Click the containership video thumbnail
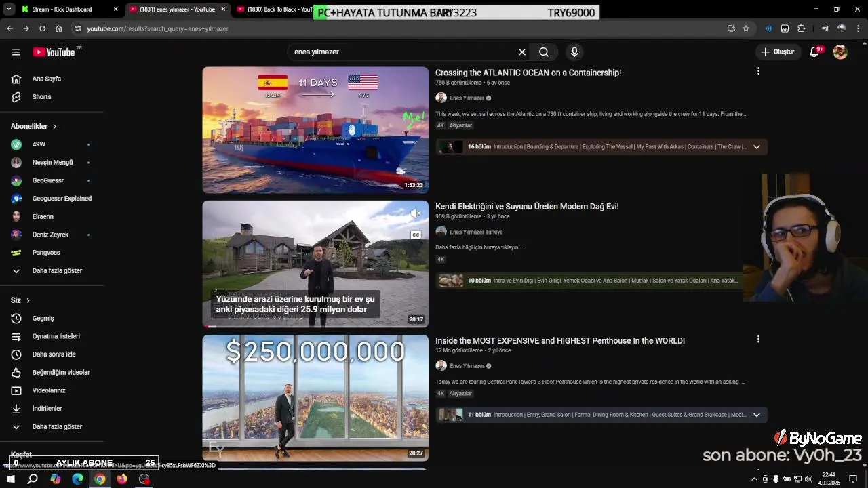 point(315,130)
